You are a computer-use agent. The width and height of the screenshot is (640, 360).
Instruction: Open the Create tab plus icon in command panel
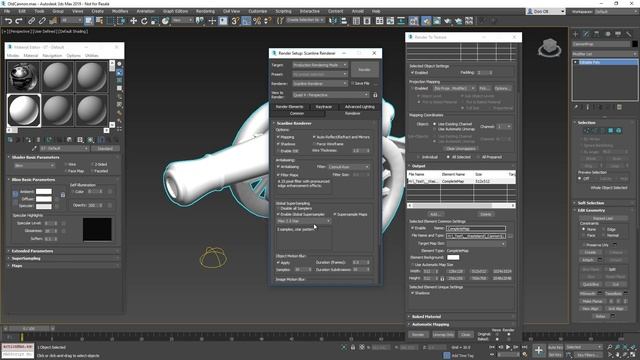click(576, 34)
